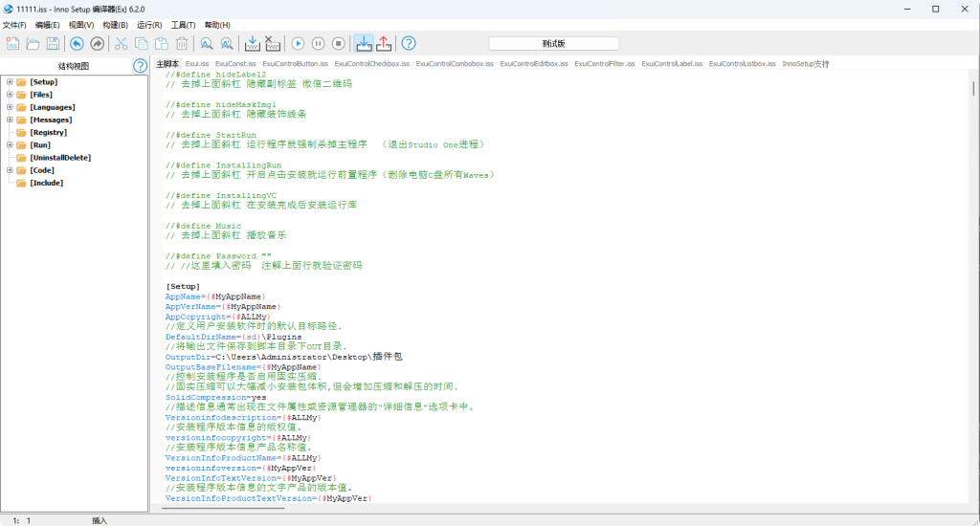Open a script with the folder icon

[33, 44]
